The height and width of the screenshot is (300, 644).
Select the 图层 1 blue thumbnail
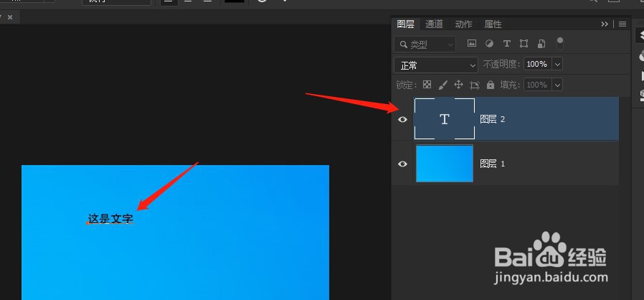coord(445,163)
